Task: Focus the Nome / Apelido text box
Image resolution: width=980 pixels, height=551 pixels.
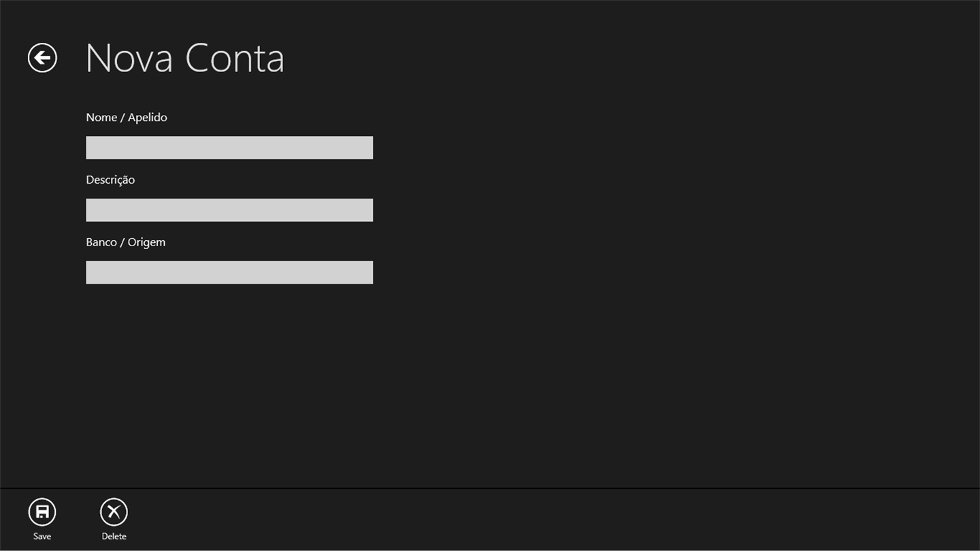Action: click(229, 148)
